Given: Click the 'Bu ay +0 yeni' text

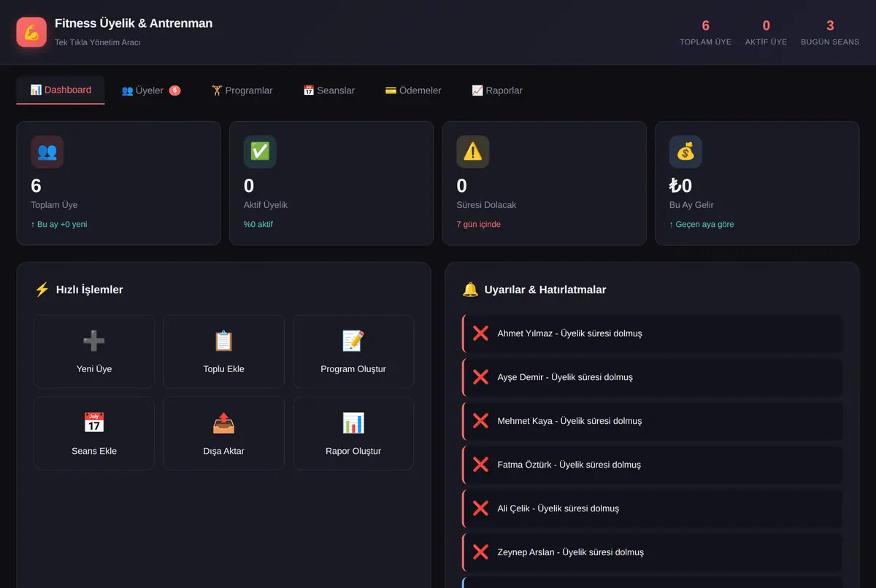Looking at the screenshot, I should [59, 224].
